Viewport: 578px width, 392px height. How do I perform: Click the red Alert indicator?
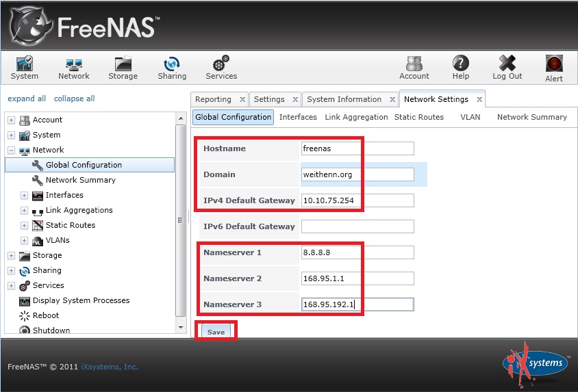click(554, 64)
